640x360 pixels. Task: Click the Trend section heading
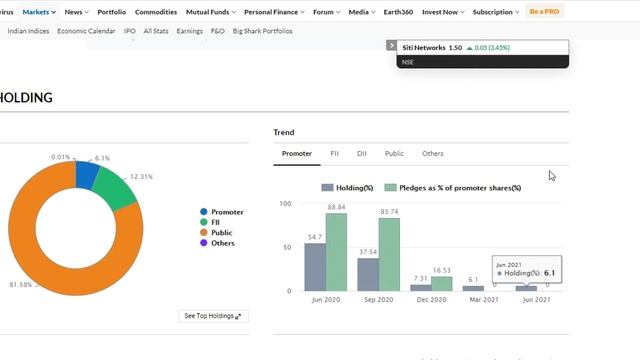[x=284, y=132]
